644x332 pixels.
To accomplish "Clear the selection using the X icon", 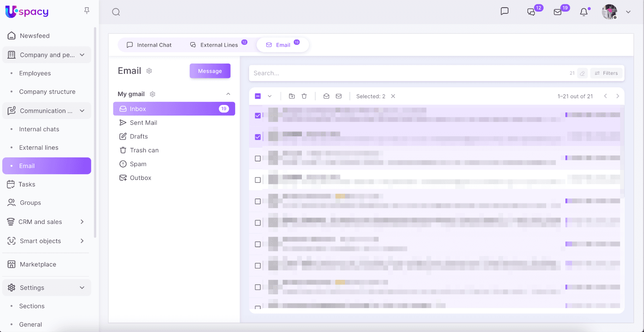I will (x=393, y=96).
